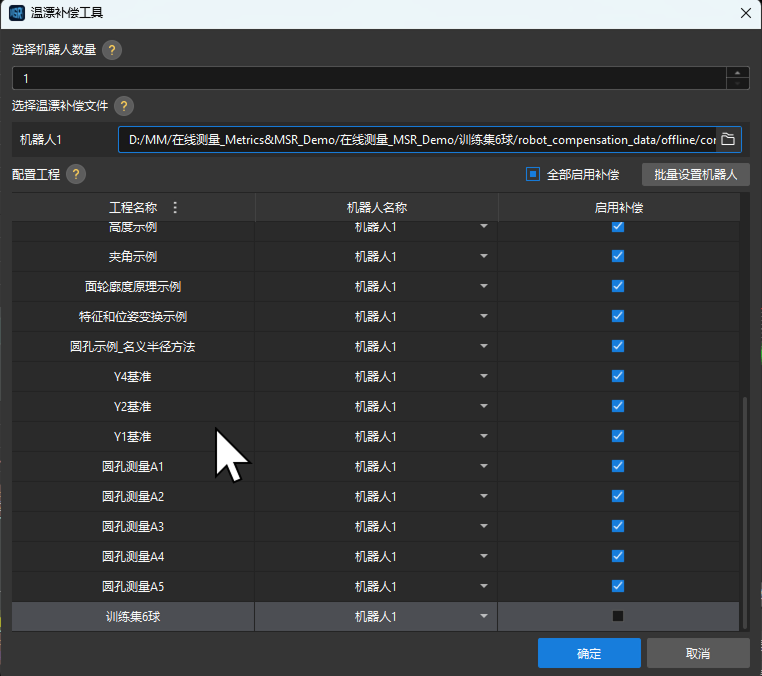
Task: Open folder browse icon for 机器人1 file
Action: [x=728, y=139]
